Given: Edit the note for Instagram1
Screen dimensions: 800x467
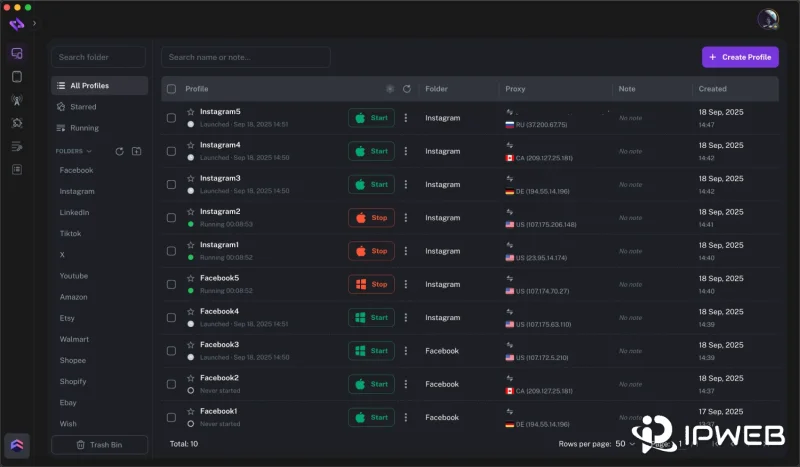Looking at the screenshot, I should (631, 251).
